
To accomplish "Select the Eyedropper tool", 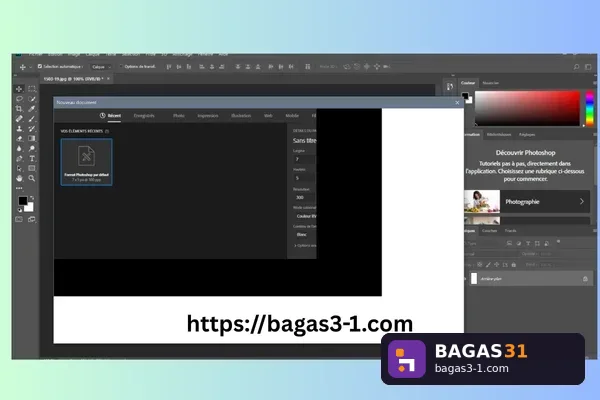I will click(32, 109).
